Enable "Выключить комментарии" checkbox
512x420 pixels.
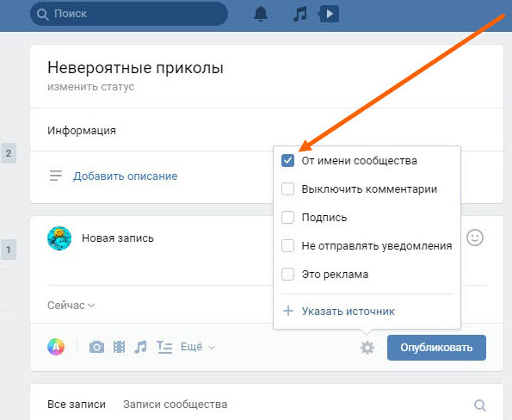tap(287, 189)
